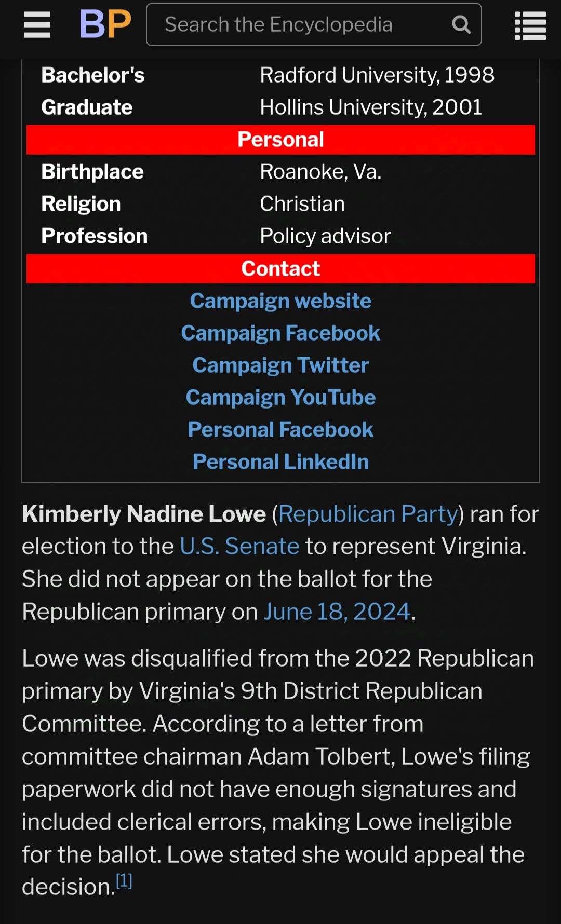Click the June 18, 2024 link
Viewport: 561px width, 924px height.
[337, 612]
